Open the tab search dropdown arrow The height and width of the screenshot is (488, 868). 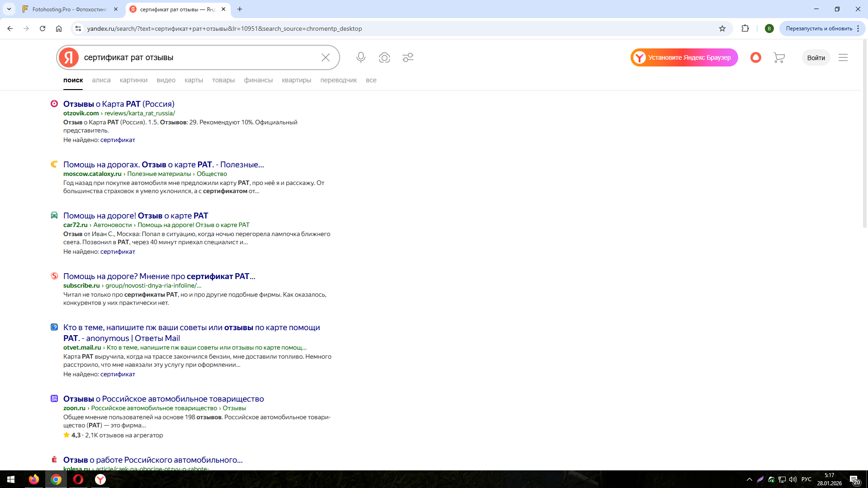coord(9,9)
